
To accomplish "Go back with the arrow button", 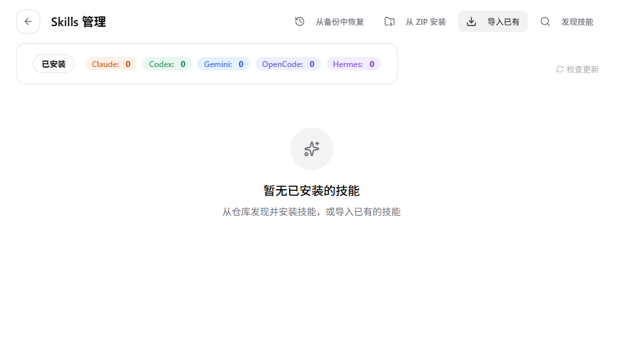I will tap(27, 21).
